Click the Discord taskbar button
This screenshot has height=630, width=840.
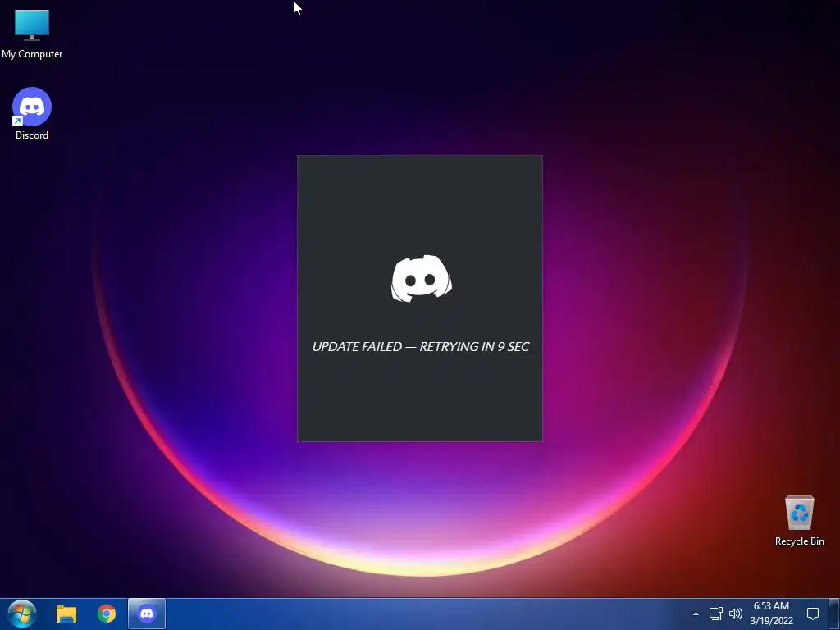pyautogui.click(x=147, y=614)
